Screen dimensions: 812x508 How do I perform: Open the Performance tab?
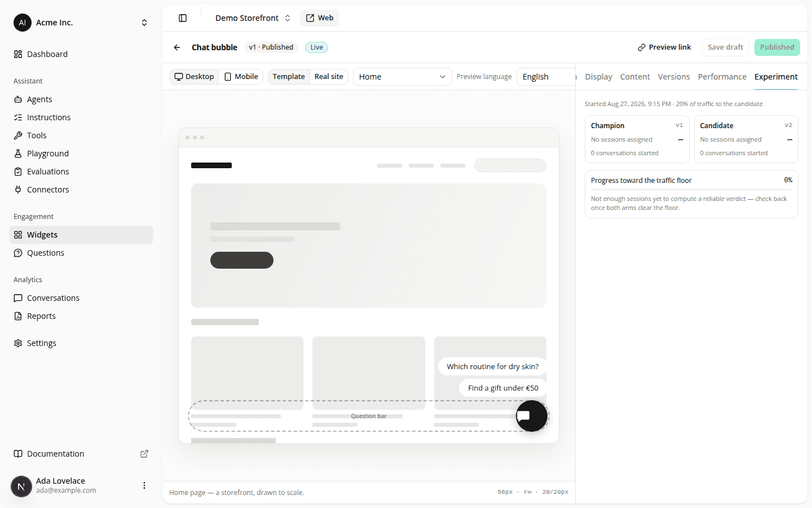722,77
